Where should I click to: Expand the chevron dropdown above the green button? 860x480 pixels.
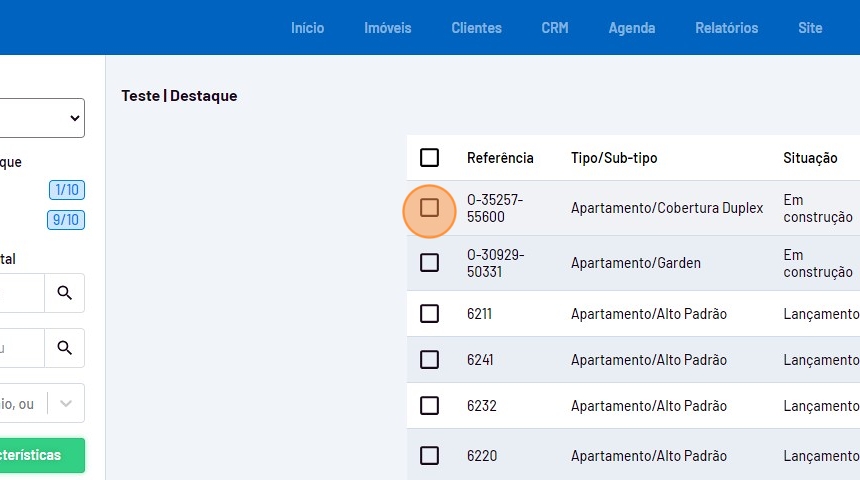click(x=66, y=404)
